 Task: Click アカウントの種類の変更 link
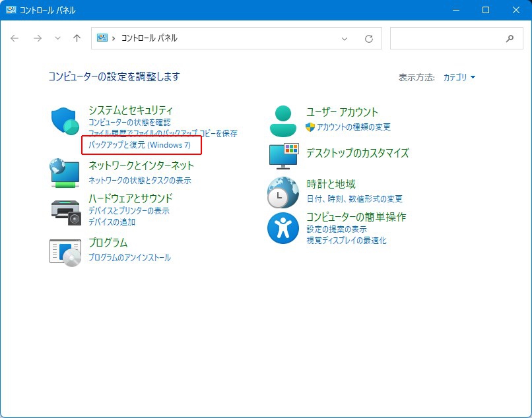point(353,127)
